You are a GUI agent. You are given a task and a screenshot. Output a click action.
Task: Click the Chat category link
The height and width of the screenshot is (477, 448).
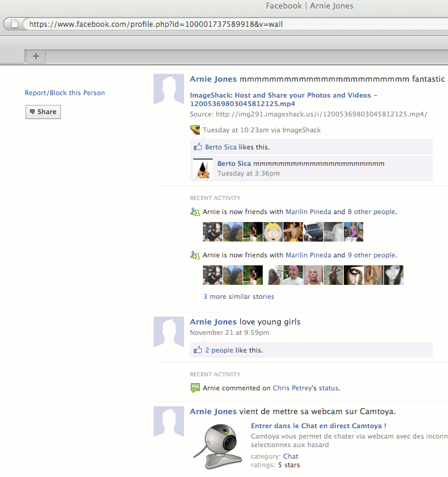(x=291, y=456)
